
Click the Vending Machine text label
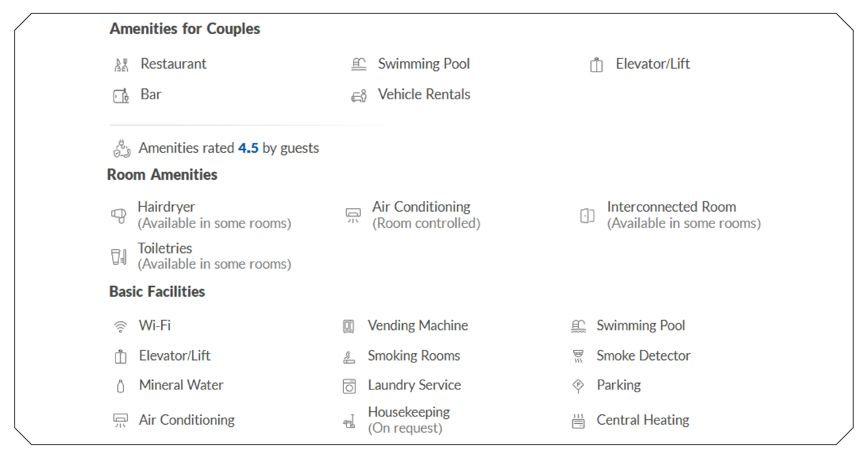point(418,325)
